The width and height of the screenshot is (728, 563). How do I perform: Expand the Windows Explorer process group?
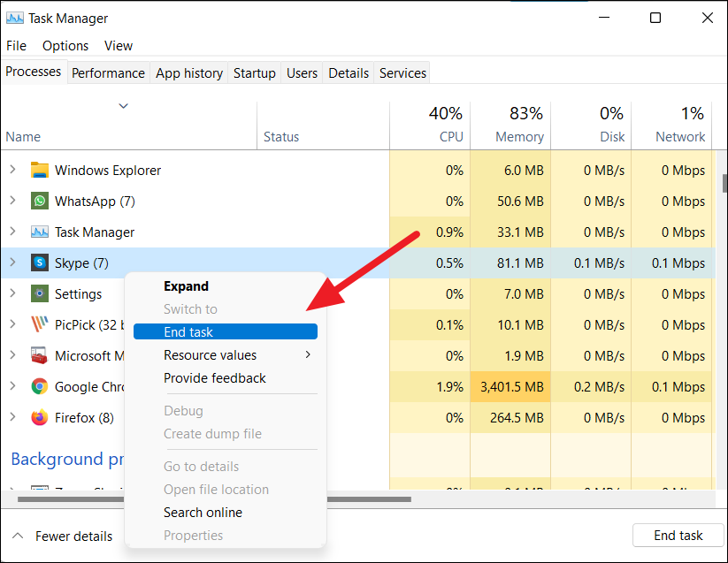[x=13, y=170]
